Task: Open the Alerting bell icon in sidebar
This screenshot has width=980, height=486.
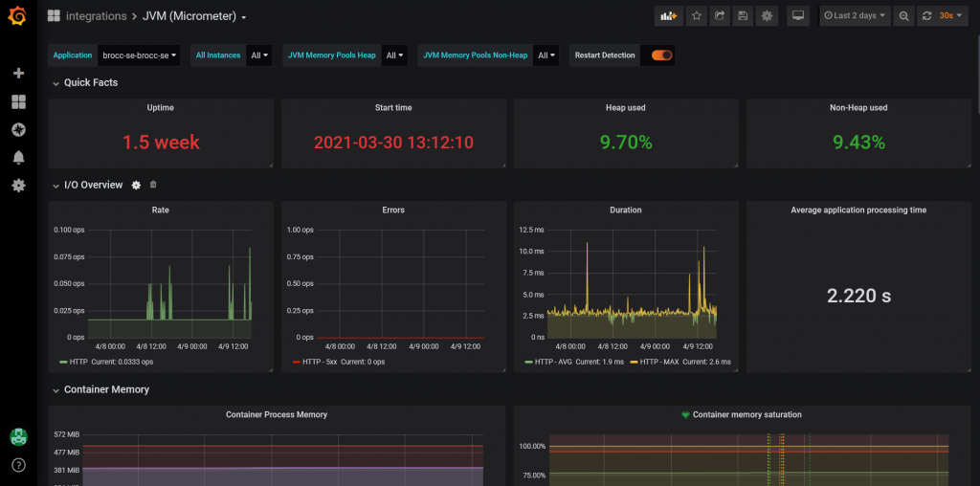Action: (x=18, y=158)
